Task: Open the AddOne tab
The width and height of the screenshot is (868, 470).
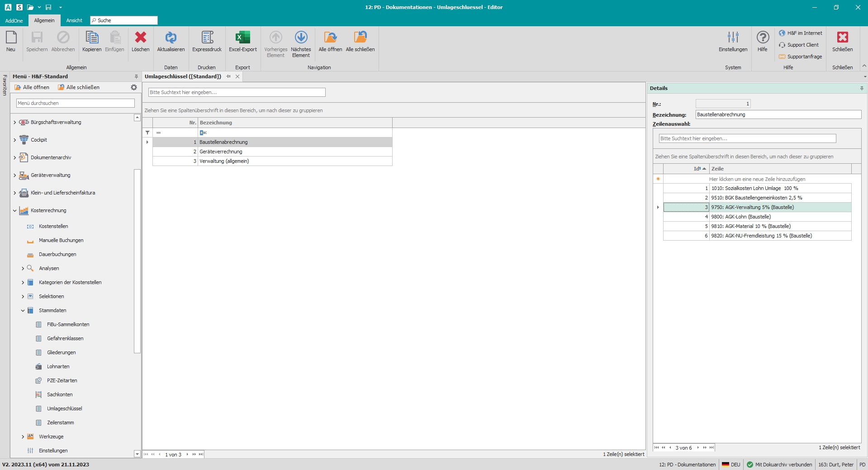Action: (x=14, y=20)
